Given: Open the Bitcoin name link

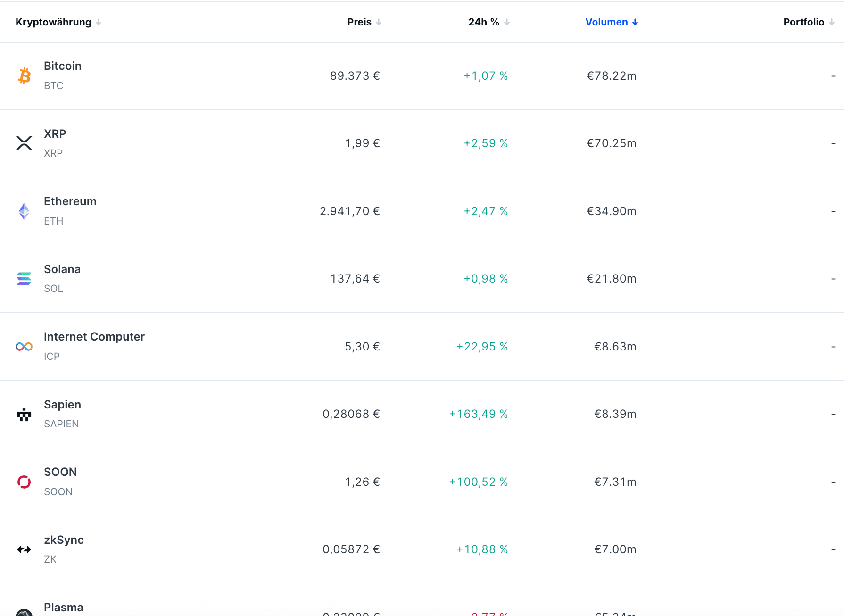Looking at the screenshot, I should click(x=63, y=66).
